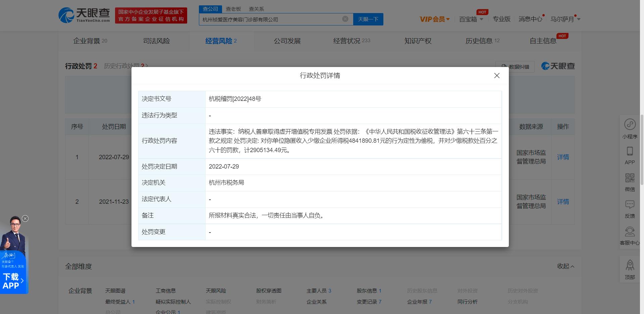644x314 pixels.
Task: Select the 企业背景 tab
Action: click(x=90, y=41)
